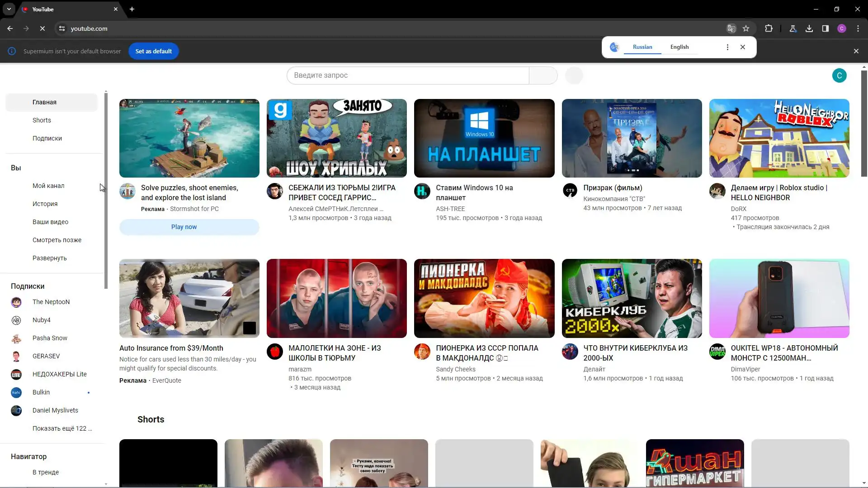Open The NeptooN channel avatar in subscriptions
This screenshot has width=868, height=488.
[16, 302]
